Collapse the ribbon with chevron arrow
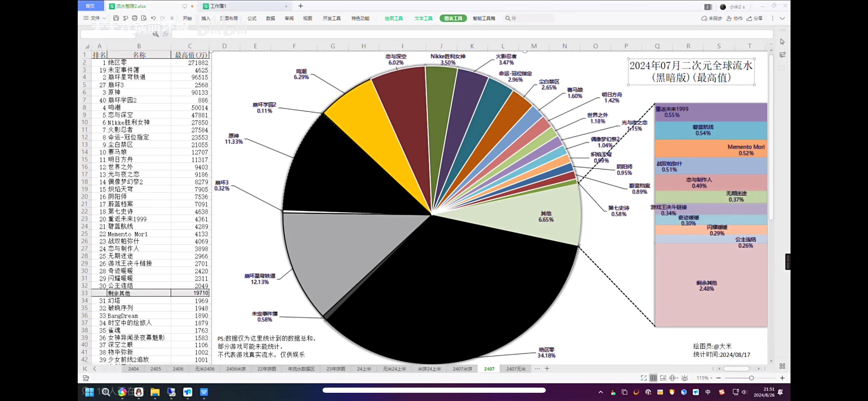Screen dimensions: 868x401 [x=782, y=18]
